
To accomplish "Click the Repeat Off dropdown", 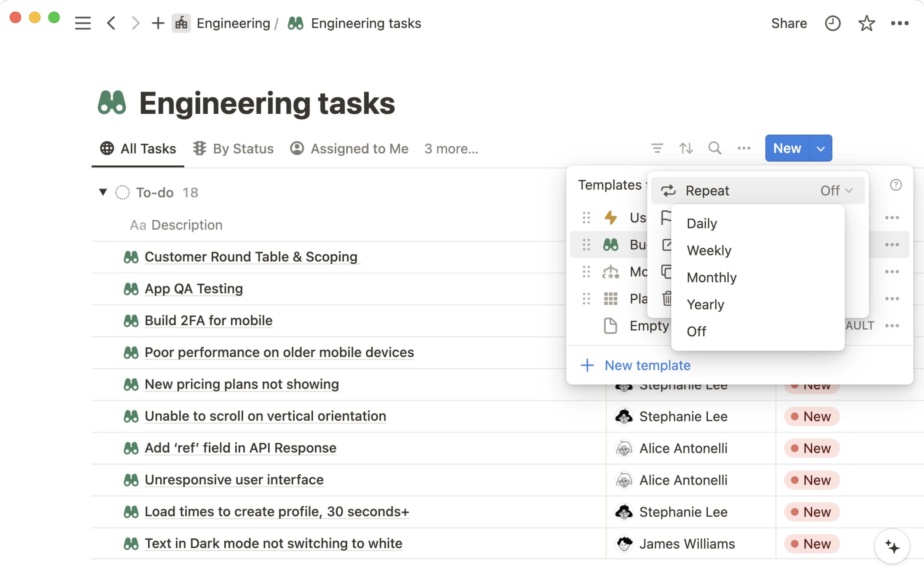I will pyautogui.click(x=836, y=190).
